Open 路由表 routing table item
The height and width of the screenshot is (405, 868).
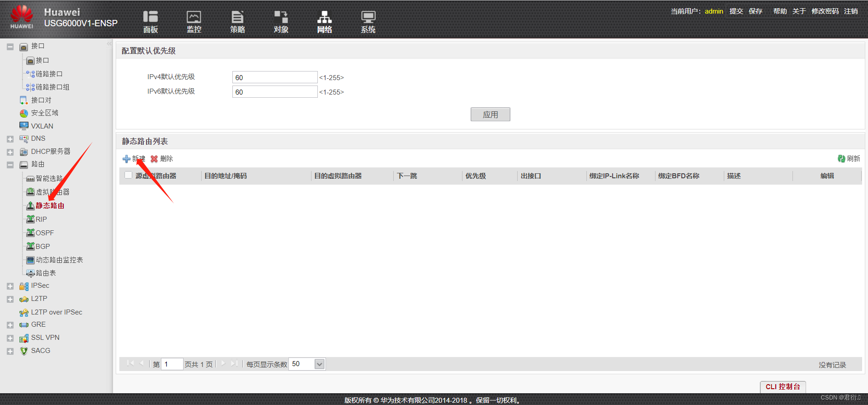coord(46,273)
